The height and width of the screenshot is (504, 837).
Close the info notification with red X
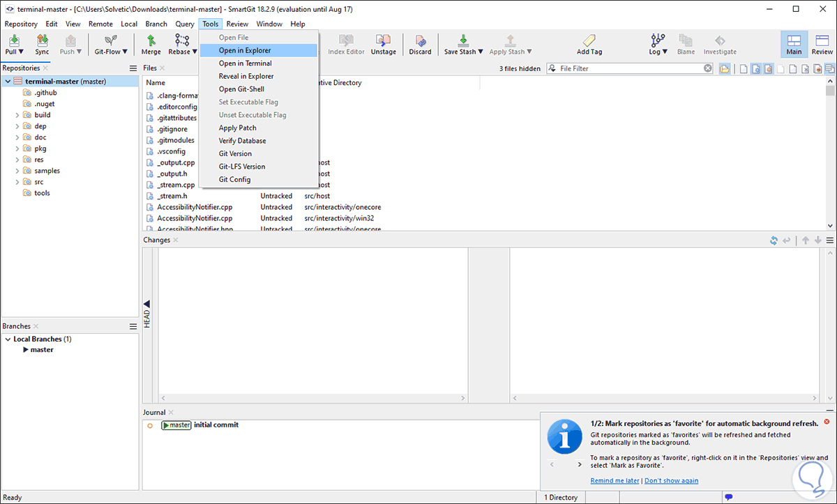pos(827,421)
